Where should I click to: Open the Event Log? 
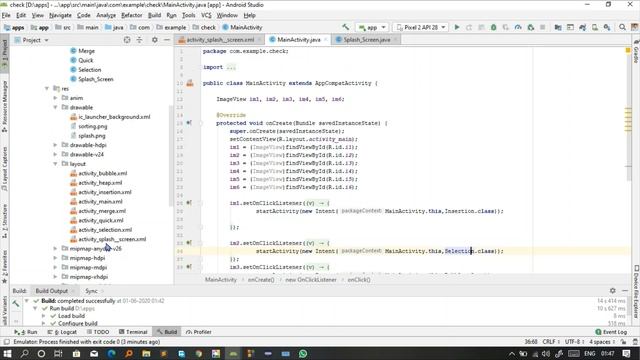point(611,332)
